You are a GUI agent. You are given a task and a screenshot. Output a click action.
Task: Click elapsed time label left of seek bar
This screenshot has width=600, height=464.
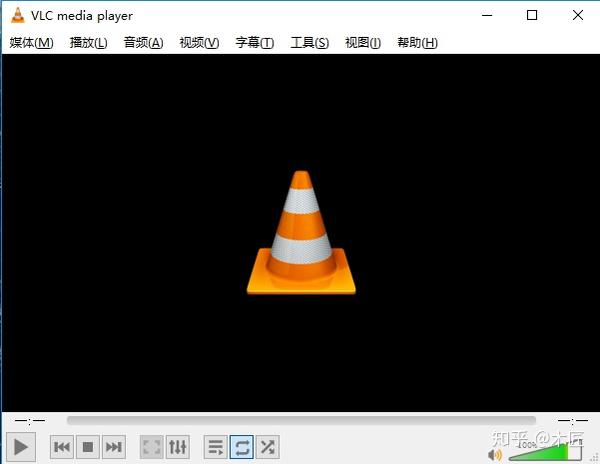point(30,420)
